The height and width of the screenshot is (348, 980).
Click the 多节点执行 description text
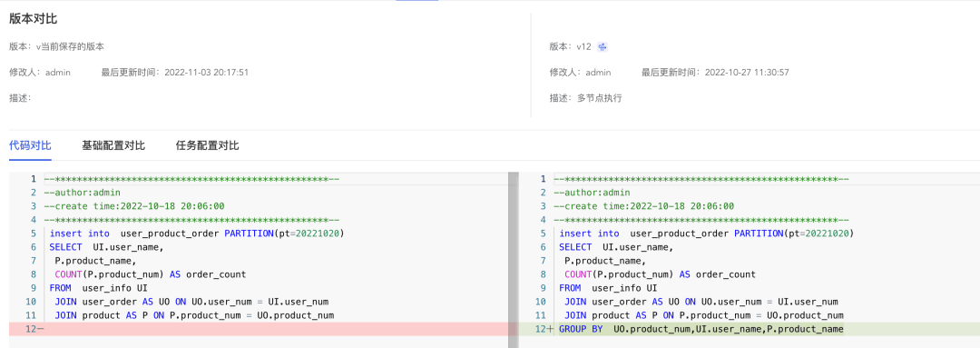click(x=600, y=98)
